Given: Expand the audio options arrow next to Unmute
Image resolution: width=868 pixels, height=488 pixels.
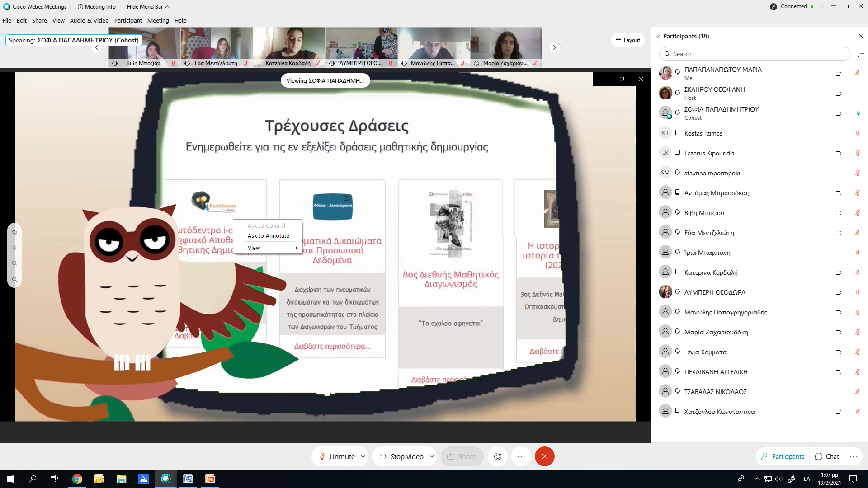Looking at the screenshot, I should pos(363,456).
